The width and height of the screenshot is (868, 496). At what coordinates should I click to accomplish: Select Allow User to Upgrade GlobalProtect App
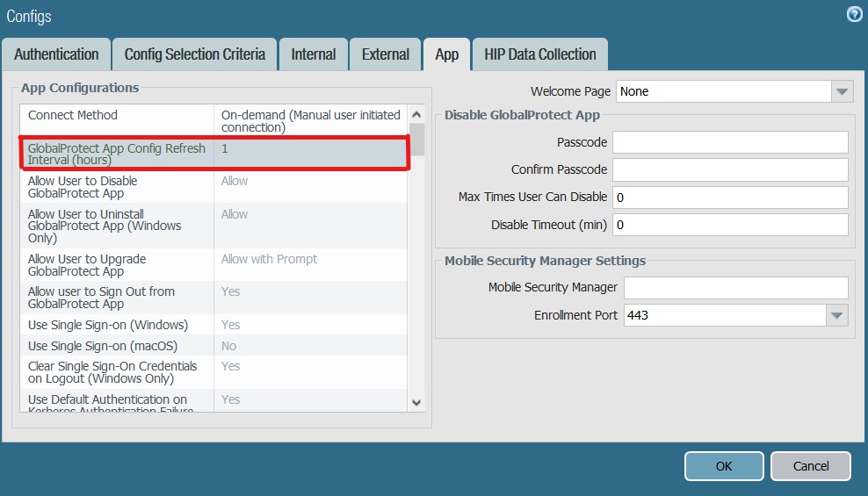(87, 265)
